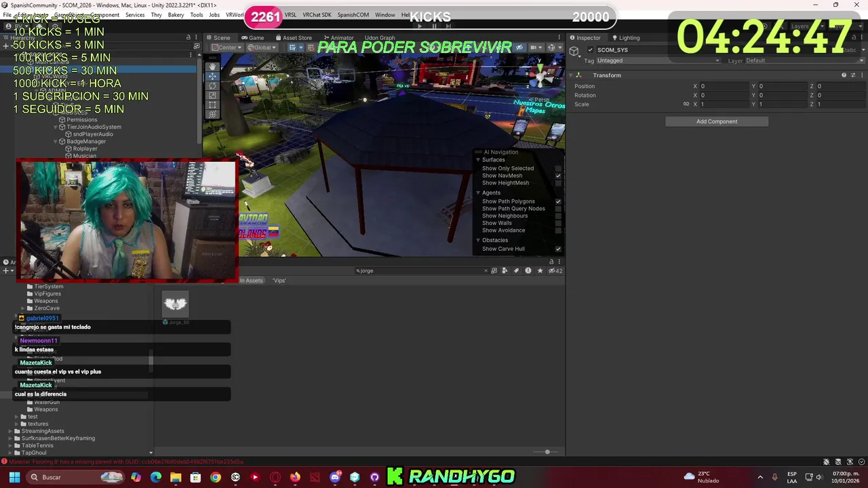The height and width of the screenshot is (488, 868).
Task: Open favorites star in Project panel
Action: [540, 270]
